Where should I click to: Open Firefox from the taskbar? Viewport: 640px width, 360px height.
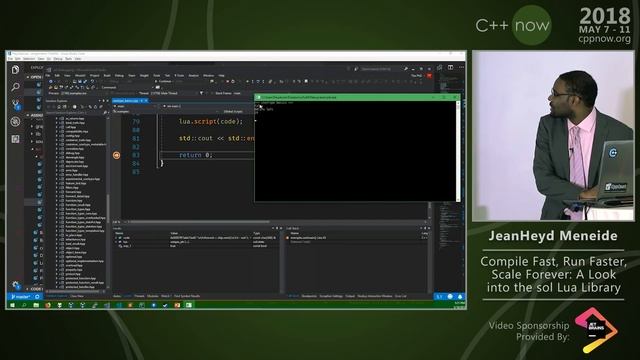pos(48,305)
